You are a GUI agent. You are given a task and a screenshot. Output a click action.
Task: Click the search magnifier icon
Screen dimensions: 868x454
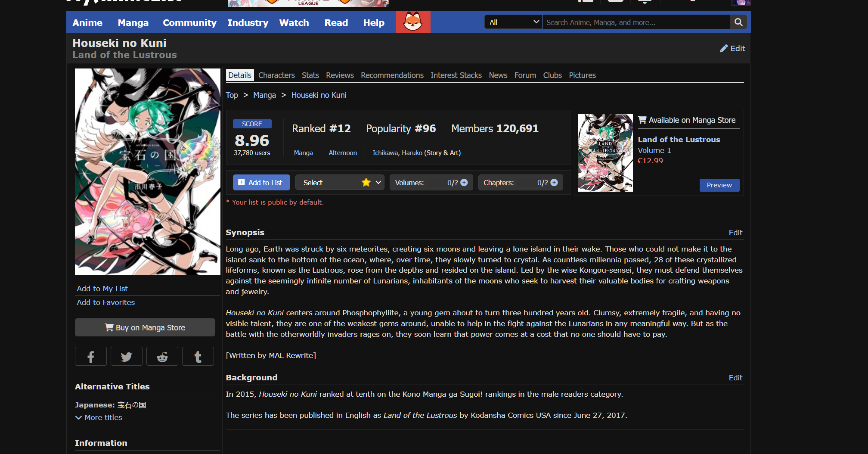click(x=738, y=22)
